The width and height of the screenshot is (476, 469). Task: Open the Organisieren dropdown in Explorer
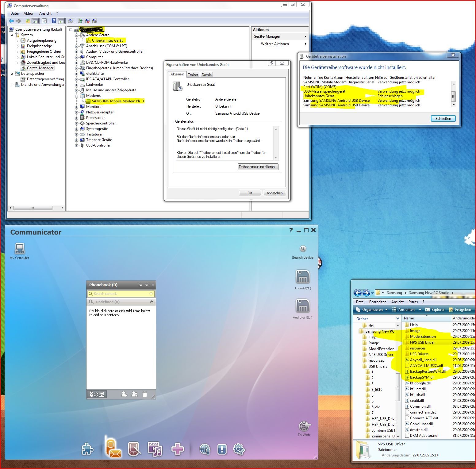click(x=374, y=310)
